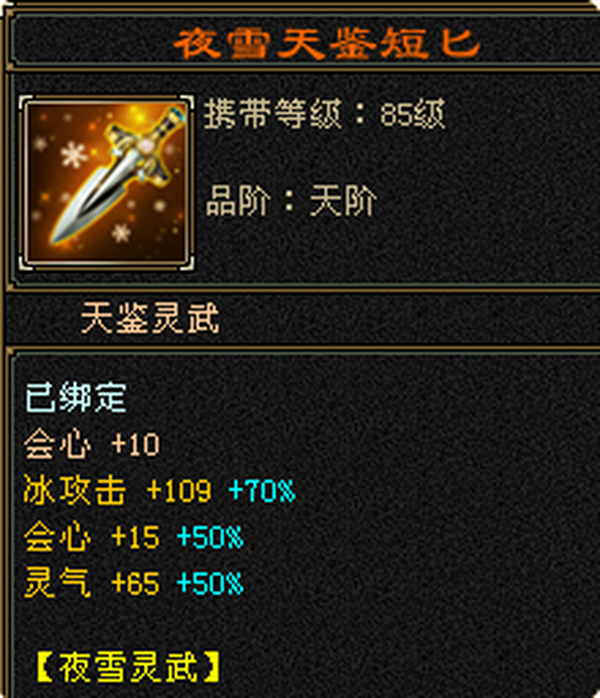This screenshot has width=600, height=698.
Task: Click the 携带等级 85级 label
Action: pos(324,114)
